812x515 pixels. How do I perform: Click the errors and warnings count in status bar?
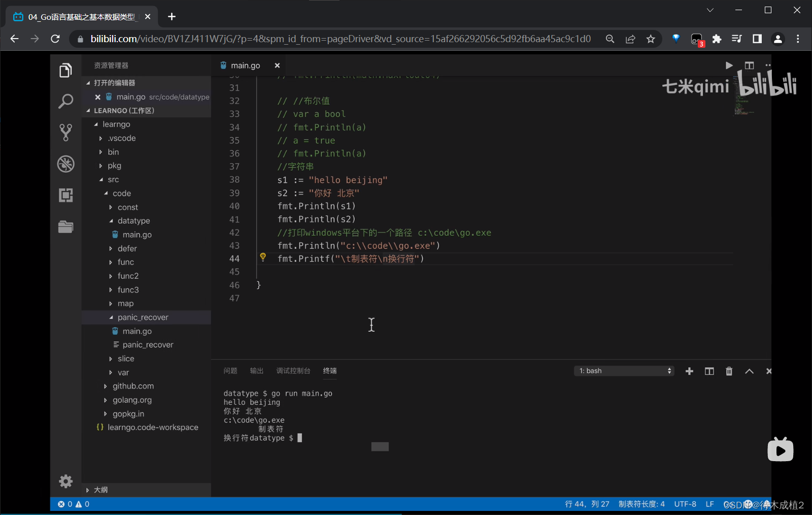(74, 504)
